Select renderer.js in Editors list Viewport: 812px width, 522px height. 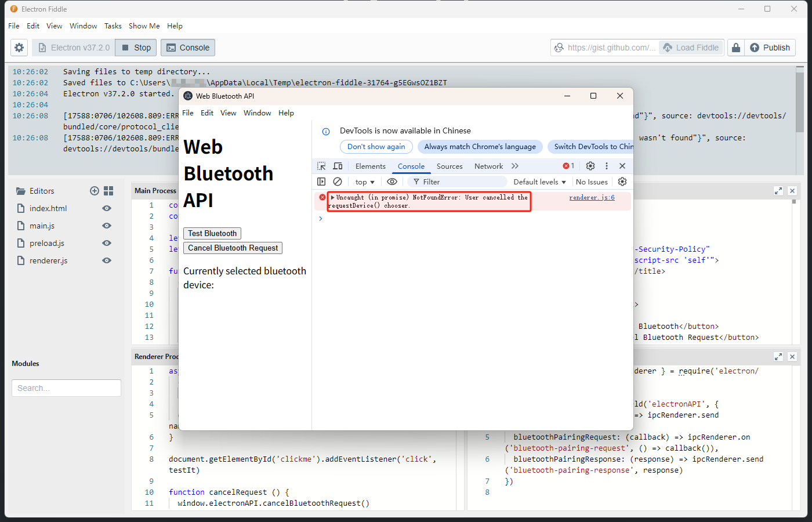(x=49, y=260)
